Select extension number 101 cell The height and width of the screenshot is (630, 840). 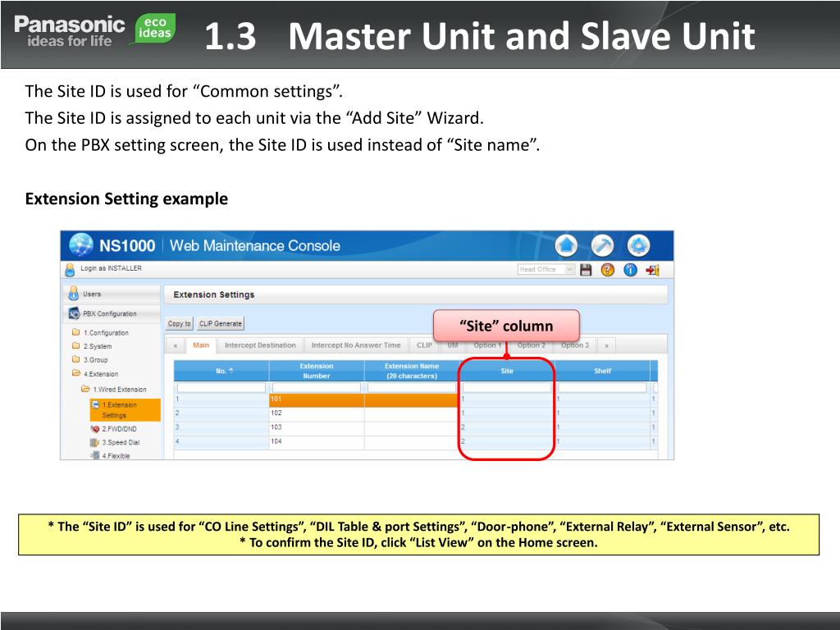tap(317, 399)
